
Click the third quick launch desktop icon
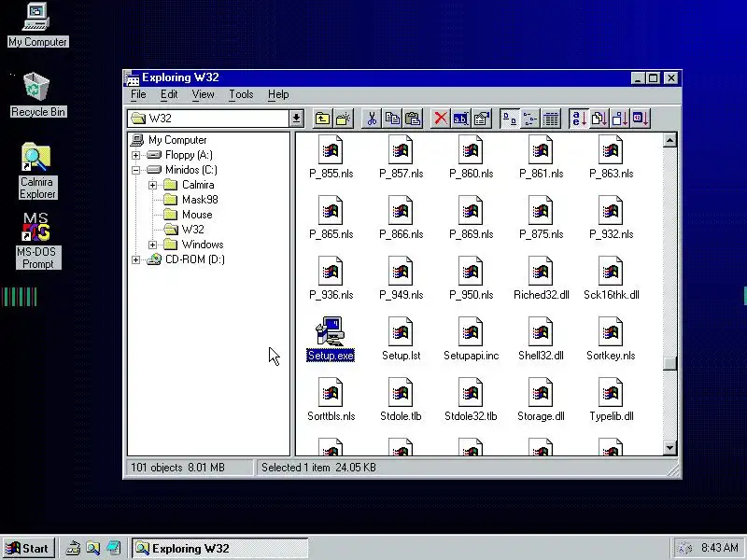click(x=113, y=549)
